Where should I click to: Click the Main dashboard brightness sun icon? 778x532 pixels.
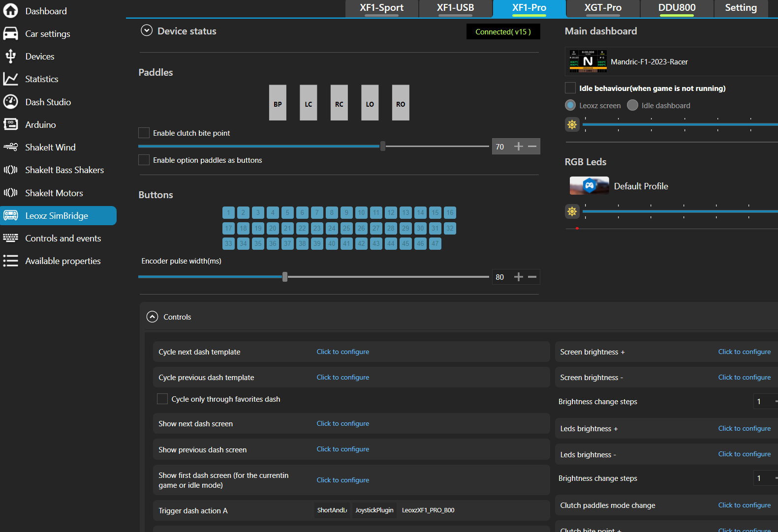(572, 124)
